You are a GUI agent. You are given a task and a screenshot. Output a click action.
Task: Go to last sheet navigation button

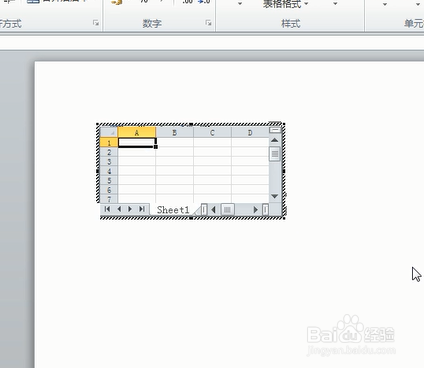pos(142,209)
